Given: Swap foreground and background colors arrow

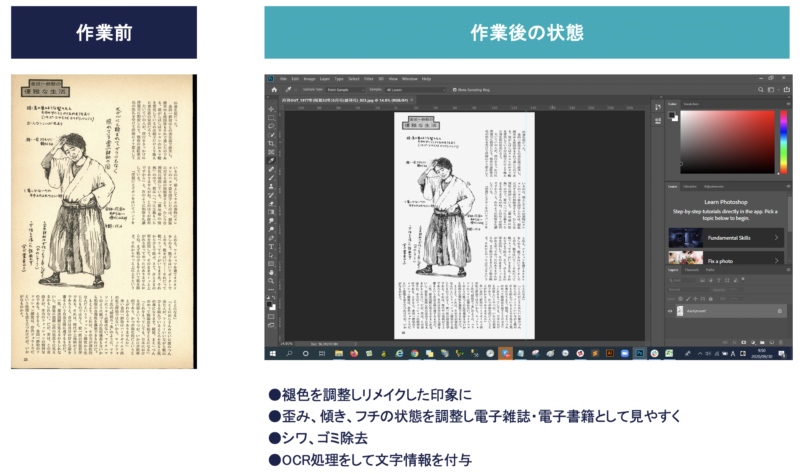Looking at the screenshot, I should (274, 297).
